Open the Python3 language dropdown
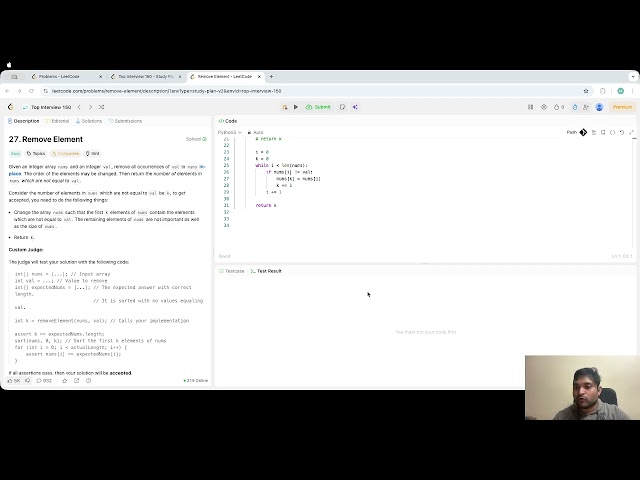This screenshot has width=640, height=480. tap(229, 132)
